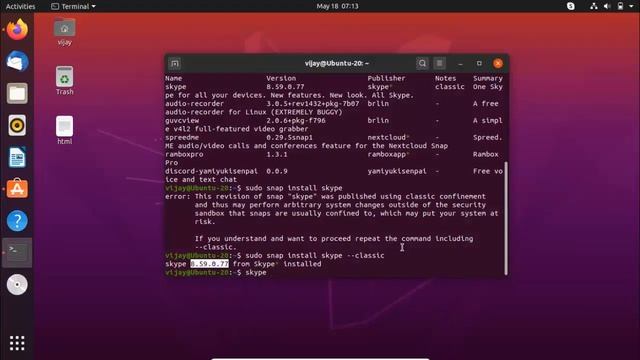Open Firefox from the dock
Viewport: 640px width, 360px height.
pyautogui.click(x=17, y=29)
